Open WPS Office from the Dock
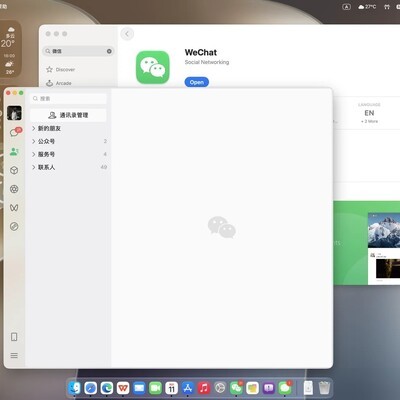400x400 pixels. tap(123, 388)
